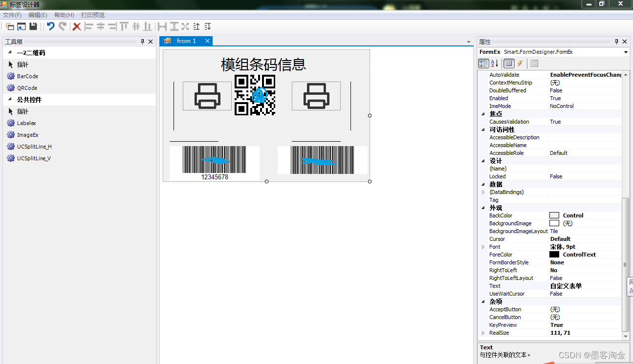Open the FormEx object selector dropdown
This screenshot has width=633, height=364.
(x=626, y=52)
